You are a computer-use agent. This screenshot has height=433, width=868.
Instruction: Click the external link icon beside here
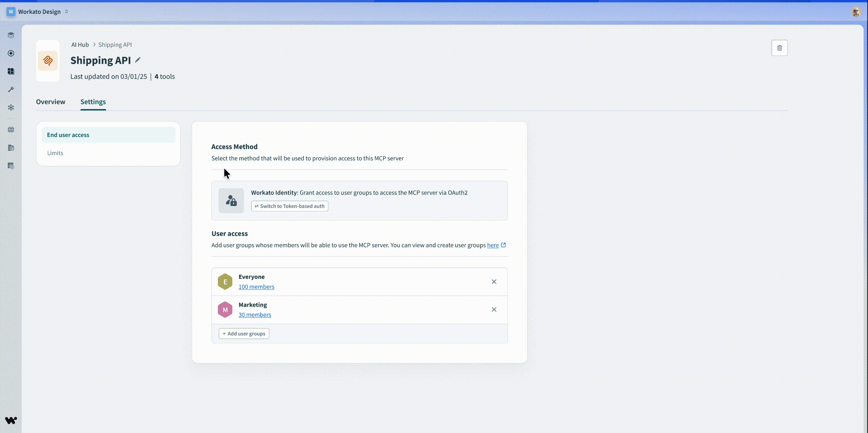(503, 245)
